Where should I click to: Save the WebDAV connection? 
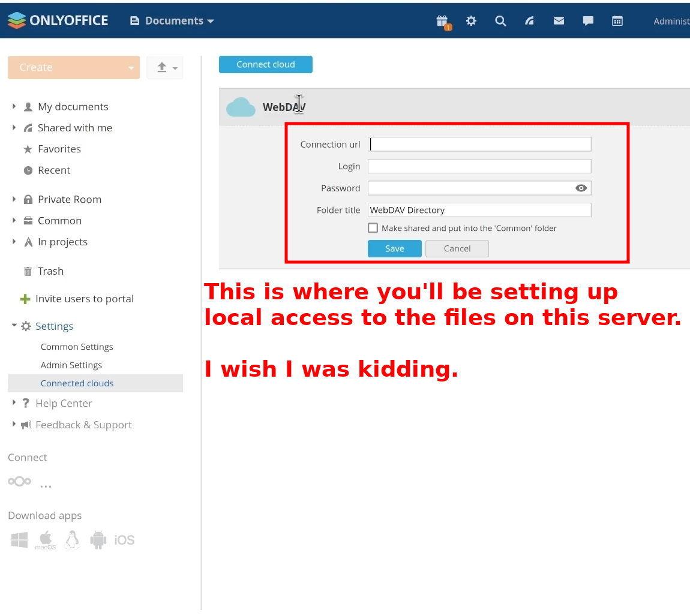point(395,248)
